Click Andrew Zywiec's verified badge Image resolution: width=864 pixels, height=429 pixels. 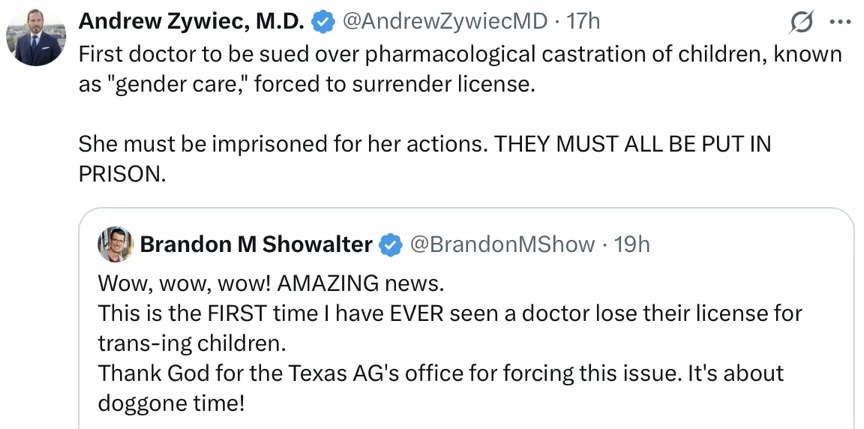coord(323,21)
